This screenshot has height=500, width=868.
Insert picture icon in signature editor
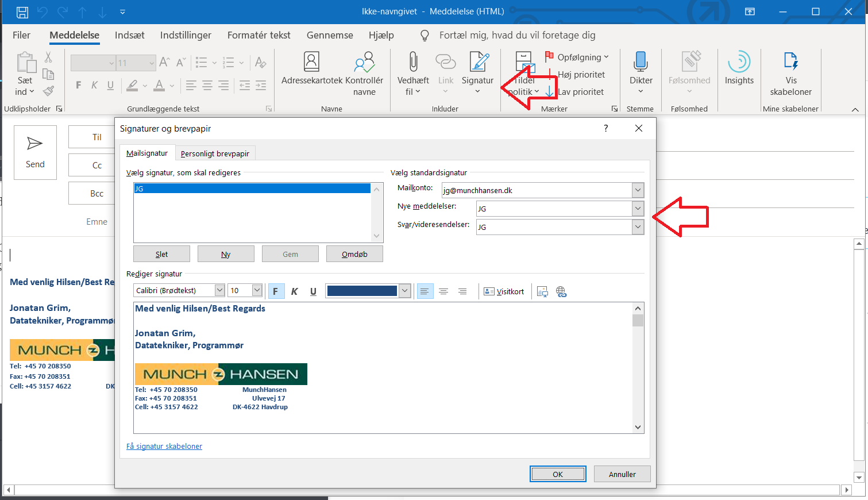click(x=542, y=291)
